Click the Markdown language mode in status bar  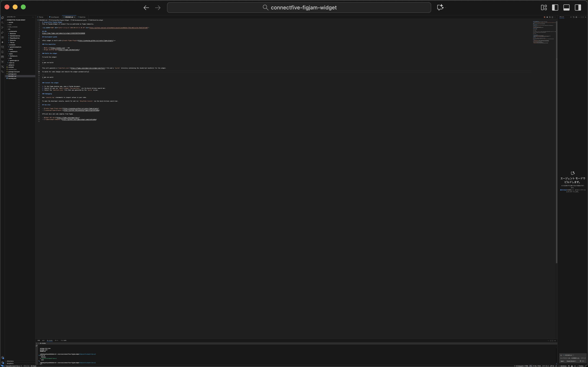563,366
